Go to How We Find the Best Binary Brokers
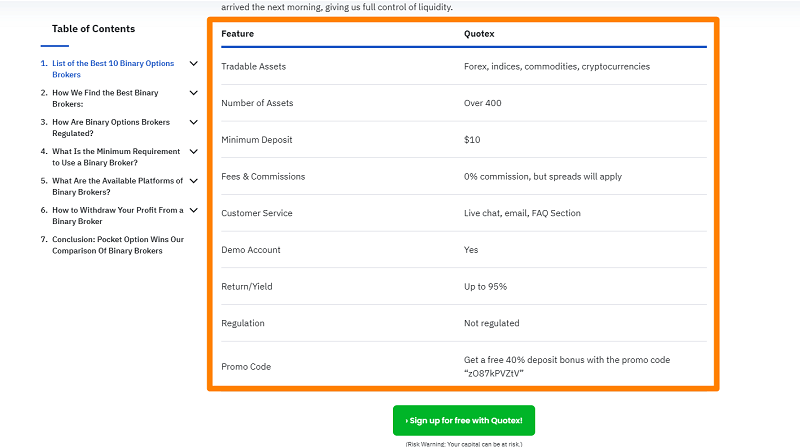This screenshot has height=447, width=800. pos(105,98)
